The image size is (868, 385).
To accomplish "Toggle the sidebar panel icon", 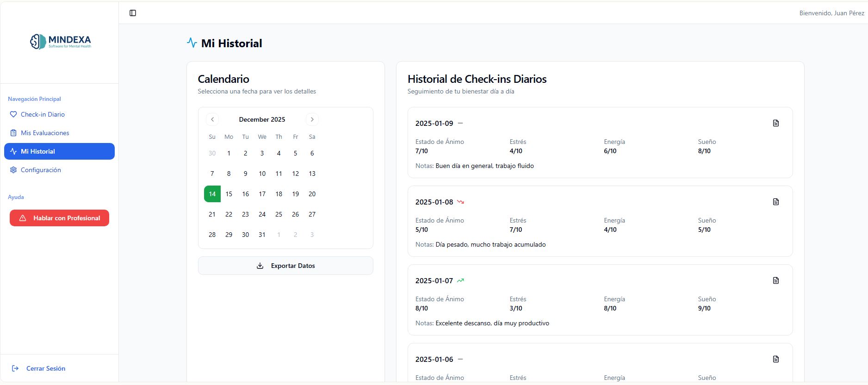I will tap(133, 13).
